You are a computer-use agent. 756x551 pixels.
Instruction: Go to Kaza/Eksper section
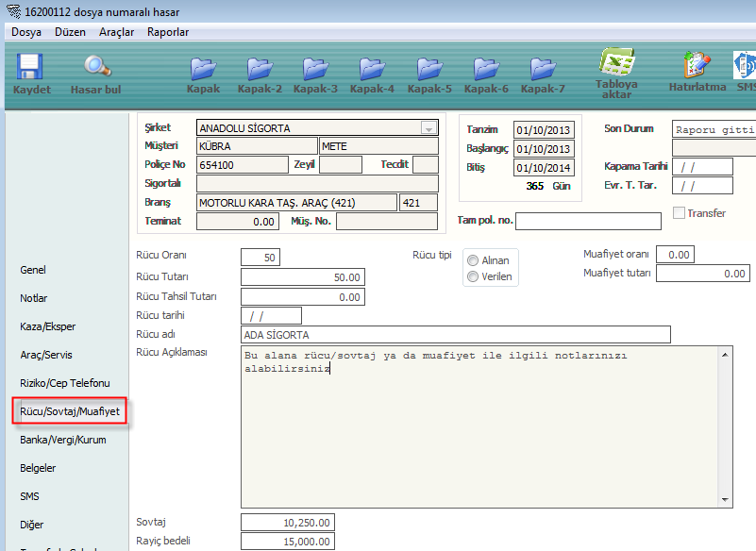pos(48,326)
